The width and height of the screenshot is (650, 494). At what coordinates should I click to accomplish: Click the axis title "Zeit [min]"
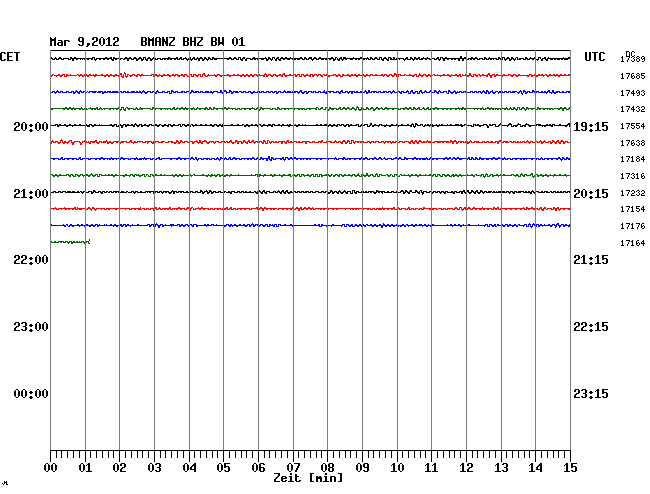click(x=308, y=478)
